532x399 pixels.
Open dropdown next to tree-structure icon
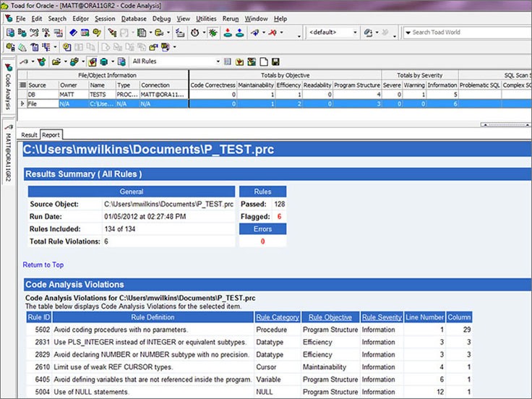coord(56,47)
